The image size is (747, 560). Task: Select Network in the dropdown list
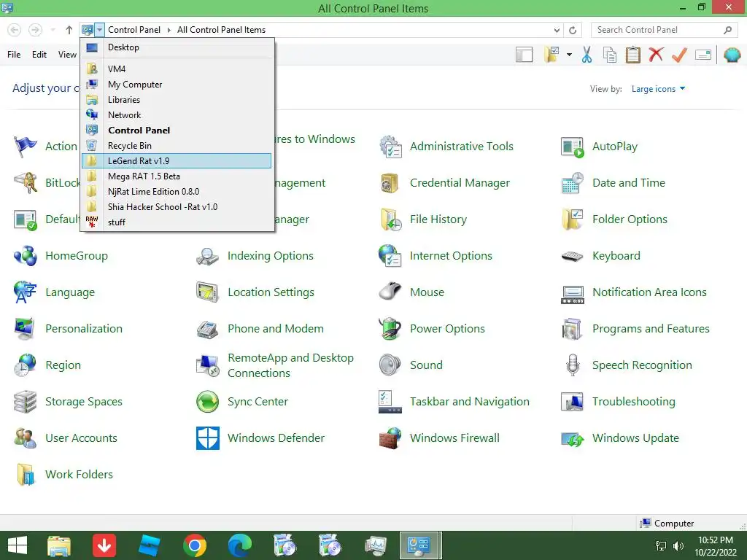click(x=177, y=114)
